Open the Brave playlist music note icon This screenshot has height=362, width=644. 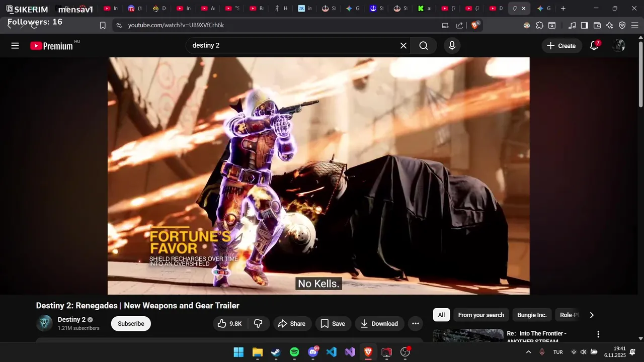(x=572, y=25)
